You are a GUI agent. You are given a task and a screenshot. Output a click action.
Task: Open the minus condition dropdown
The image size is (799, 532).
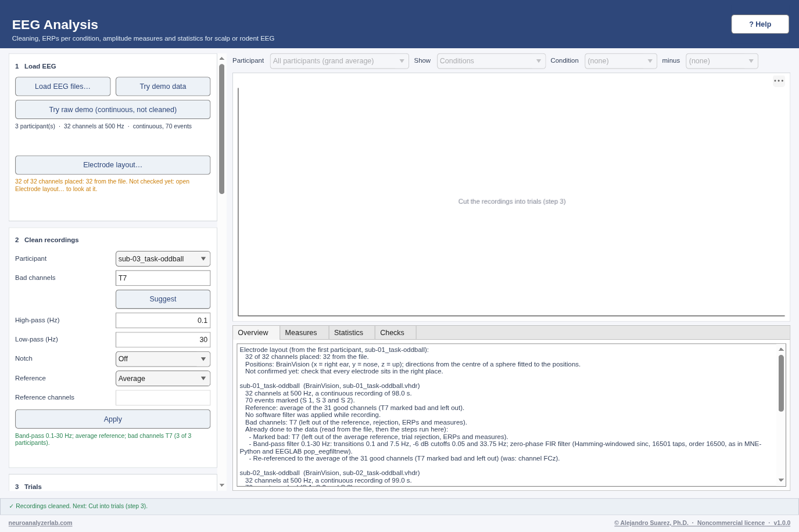pos(722,61)
